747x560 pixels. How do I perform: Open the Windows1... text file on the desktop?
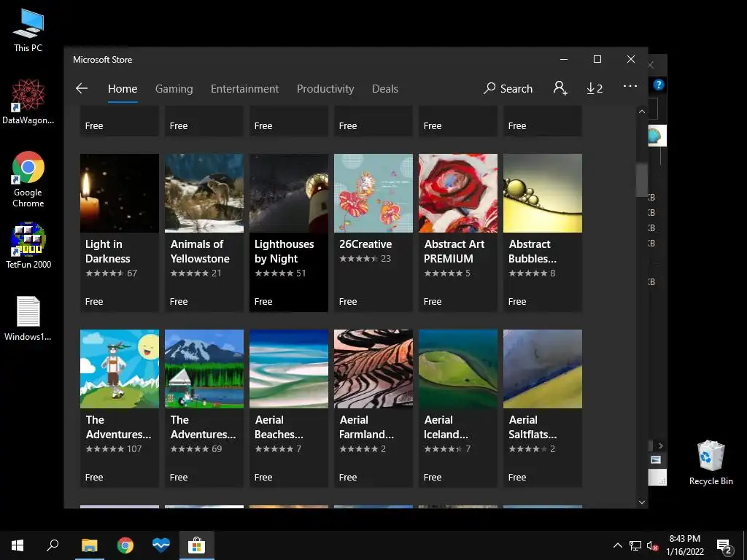[x=28, y=319]
